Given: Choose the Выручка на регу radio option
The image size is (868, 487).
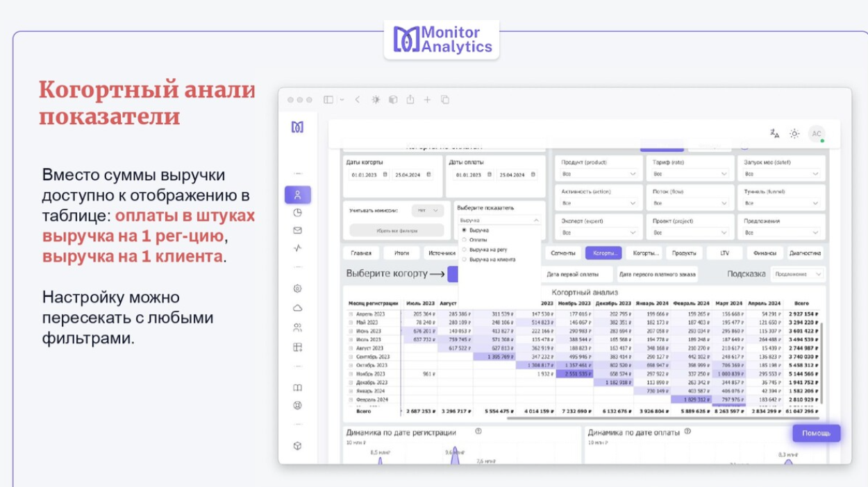Looking at the screenshot, I should pyautogui.click(x=465, y=250).
